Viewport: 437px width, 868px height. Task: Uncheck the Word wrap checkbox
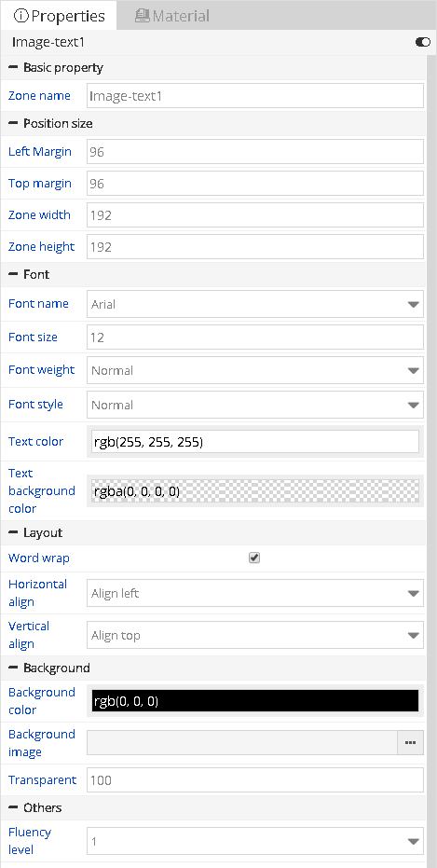[254, 558]
